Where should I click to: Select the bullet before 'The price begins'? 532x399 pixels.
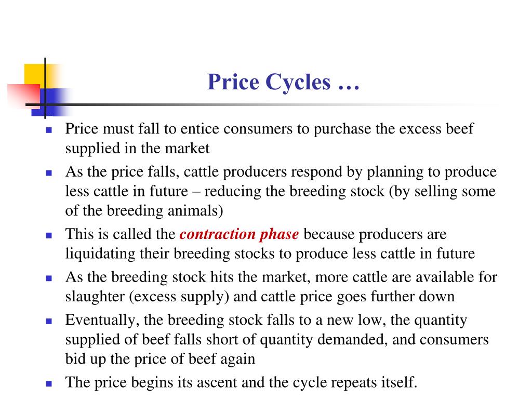[x=49, y=383]
